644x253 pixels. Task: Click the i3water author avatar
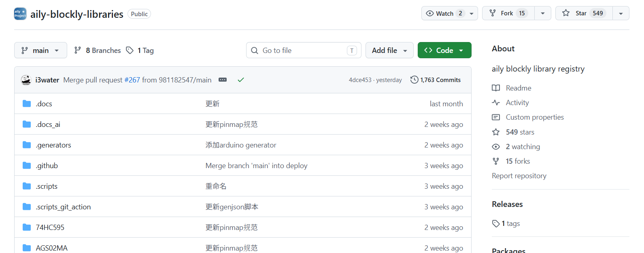click(26, 80)
